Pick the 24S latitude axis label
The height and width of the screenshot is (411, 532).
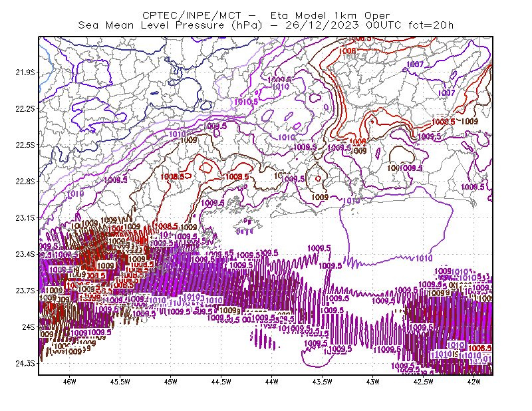pyautogui.click(x=28, y=327)
